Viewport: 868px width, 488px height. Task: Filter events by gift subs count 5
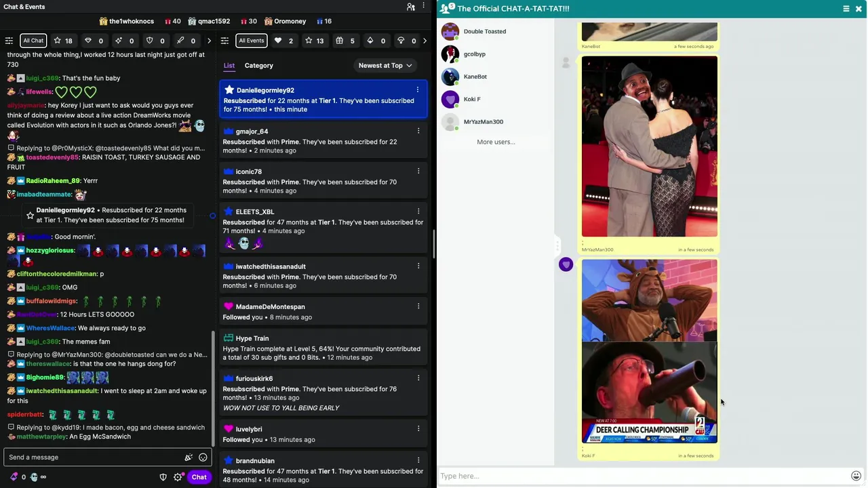coord(345,41)
